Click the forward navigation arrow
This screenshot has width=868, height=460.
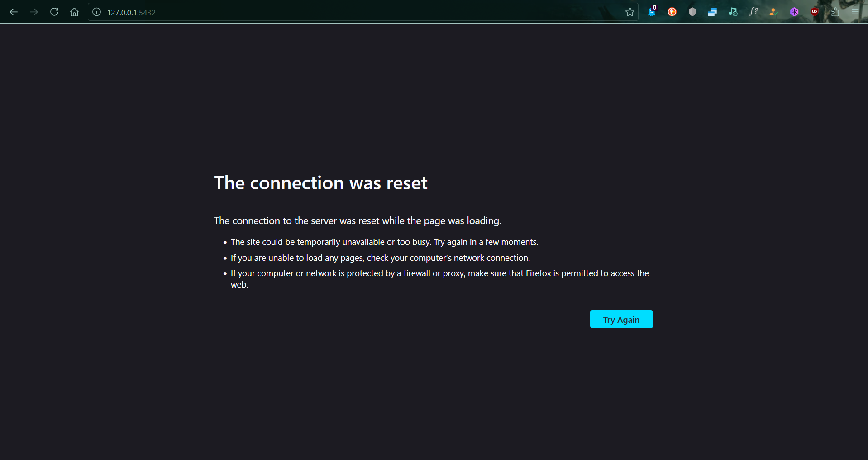click(x=34, y=12)
